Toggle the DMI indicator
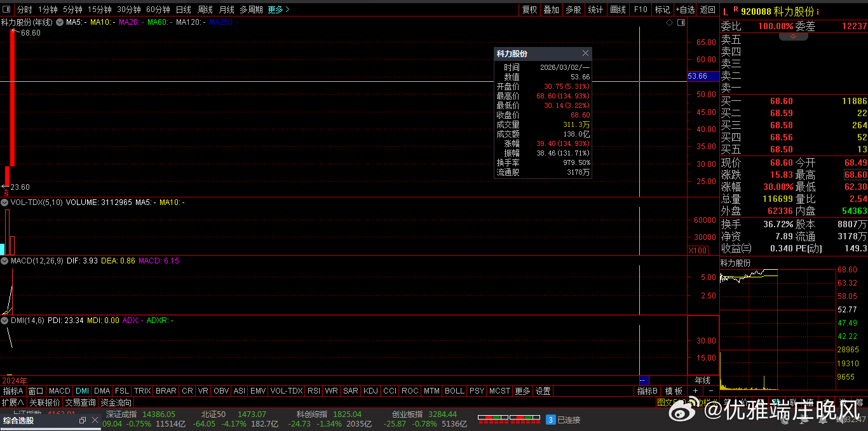This screenshot has width=868, height=431. pos(82,391)
